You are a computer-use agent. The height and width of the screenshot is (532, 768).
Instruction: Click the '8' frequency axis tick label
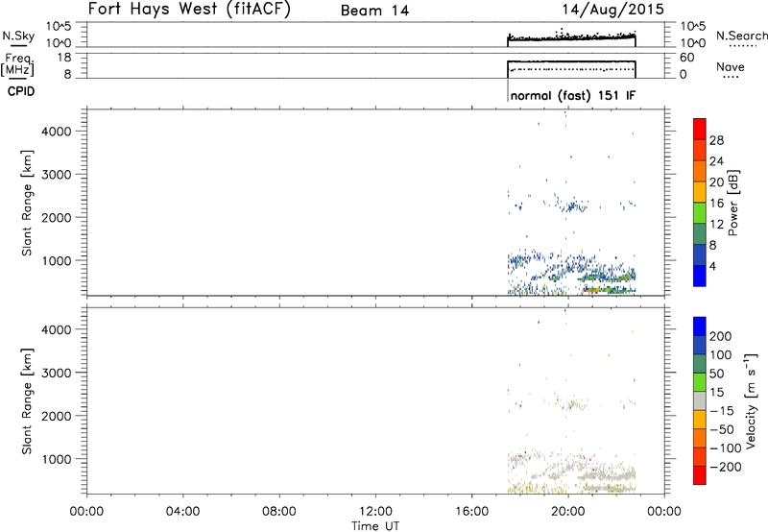point(67,74)
